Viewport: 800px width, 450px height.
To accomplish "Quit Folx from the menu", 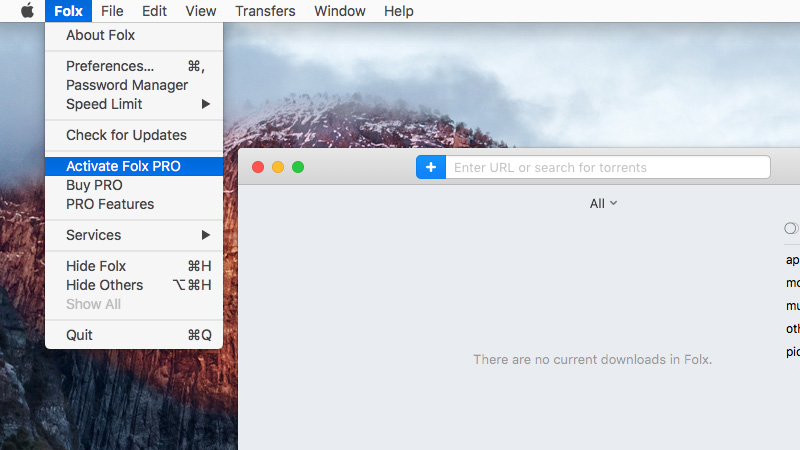I will coord(134,335).
